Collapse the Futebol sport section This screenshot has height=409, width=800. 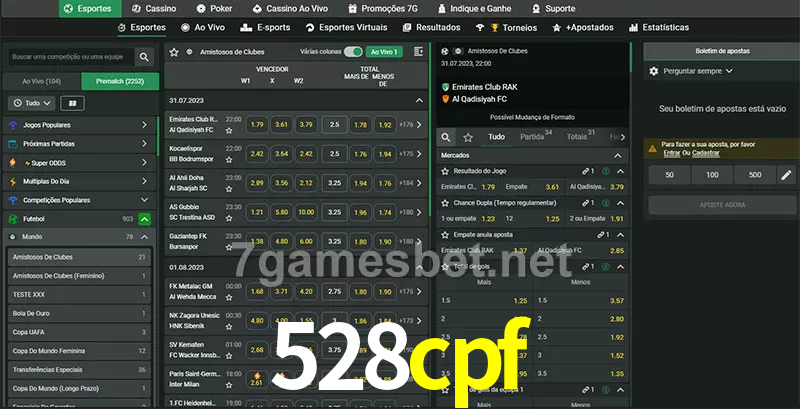145,218
